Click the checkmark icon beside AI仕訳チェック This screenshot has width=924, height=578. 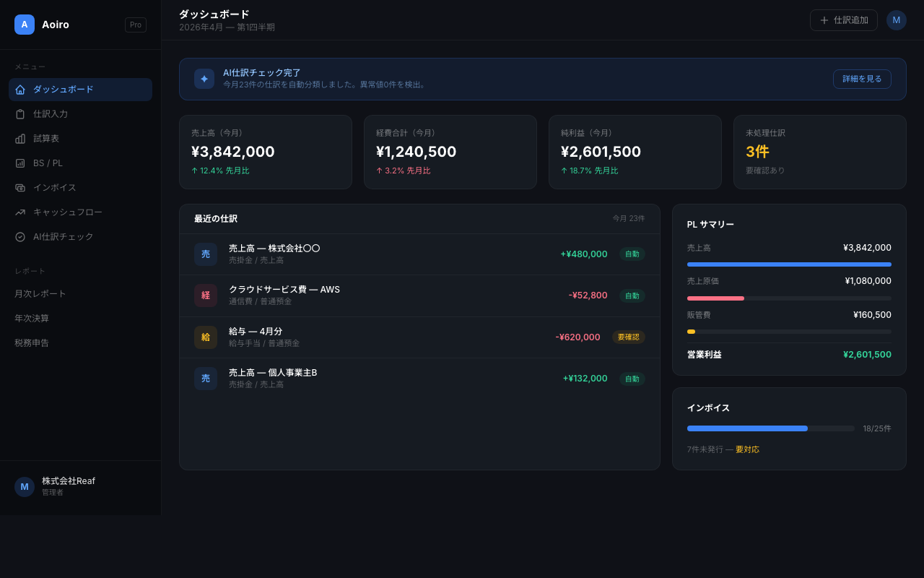click(20, 237)
